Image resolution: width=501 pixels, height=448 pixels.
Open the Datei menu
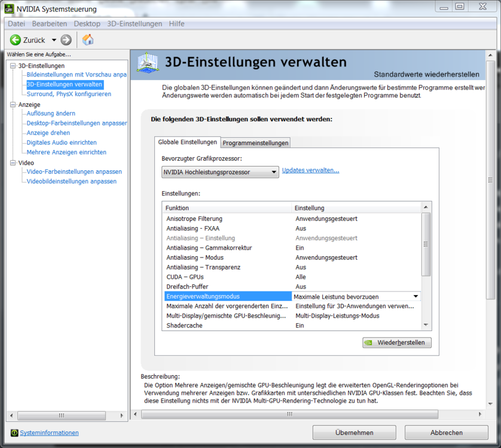tap(16, 24)
